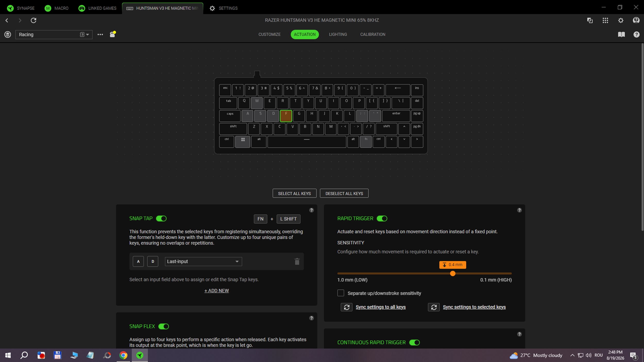
Task: Open Chrome from the taskbar
Action: (123, 355)
